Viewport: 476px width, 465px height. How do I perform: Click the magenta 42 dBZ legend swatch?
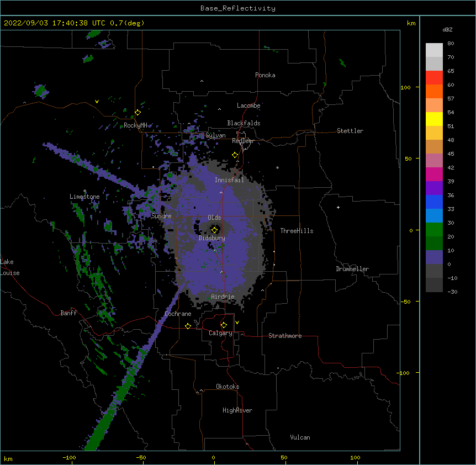coord(434,174)
